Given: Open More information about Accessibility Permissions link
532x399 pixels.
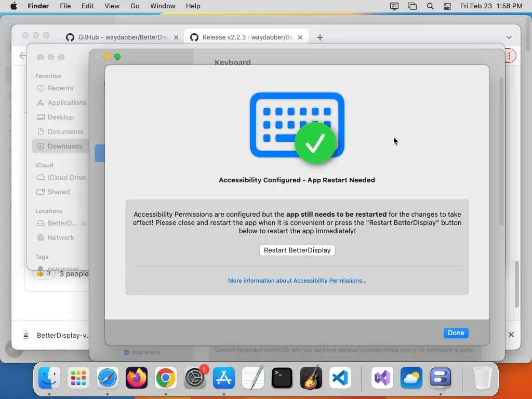Looking at the screenshot, I should pyautogui.click(x=297, y=281).
